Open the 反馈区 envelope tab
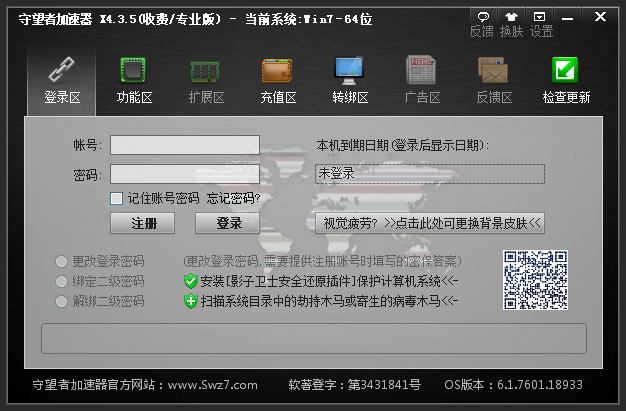626x411 pixels. (494, 81)
